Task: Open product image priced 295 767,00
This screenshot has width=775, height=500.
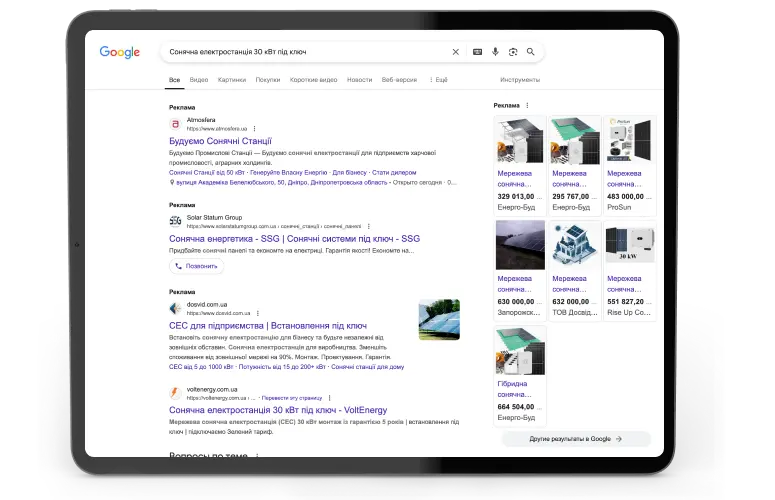Action: point(575,141)
